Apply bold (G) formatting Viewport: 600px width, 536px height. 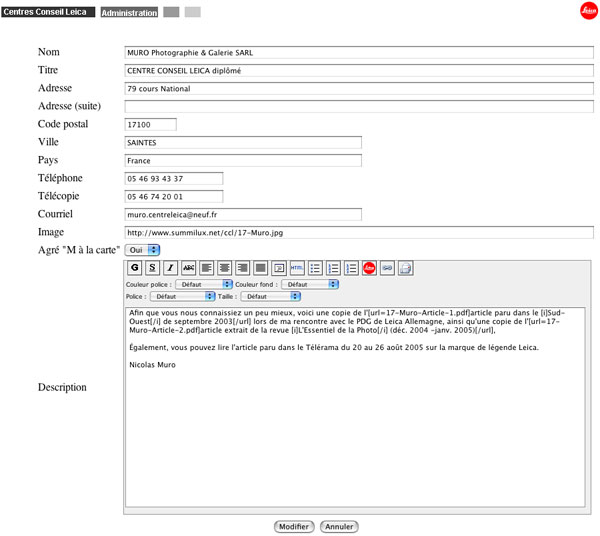pos(134,268)
